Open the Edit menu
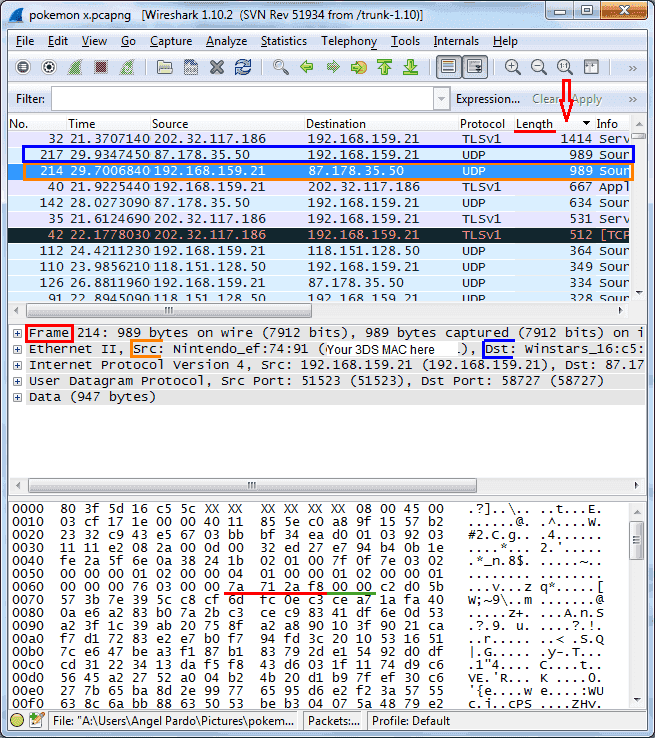The width and height of the screenshot is (655, 738). (x=58, y=41)
